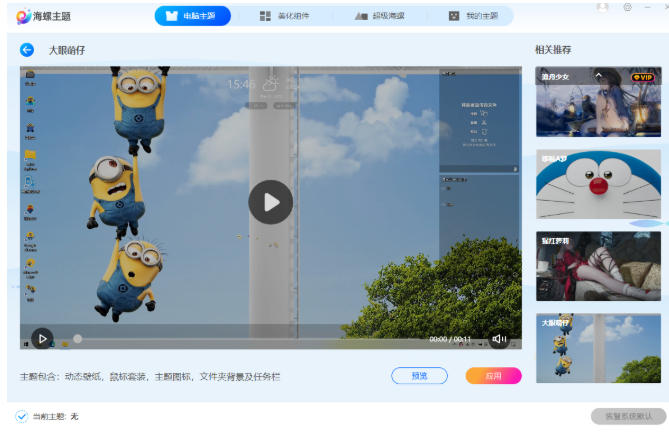Click the video progress slider handle
Screen dimensions: 669x438
click(78, 339)
